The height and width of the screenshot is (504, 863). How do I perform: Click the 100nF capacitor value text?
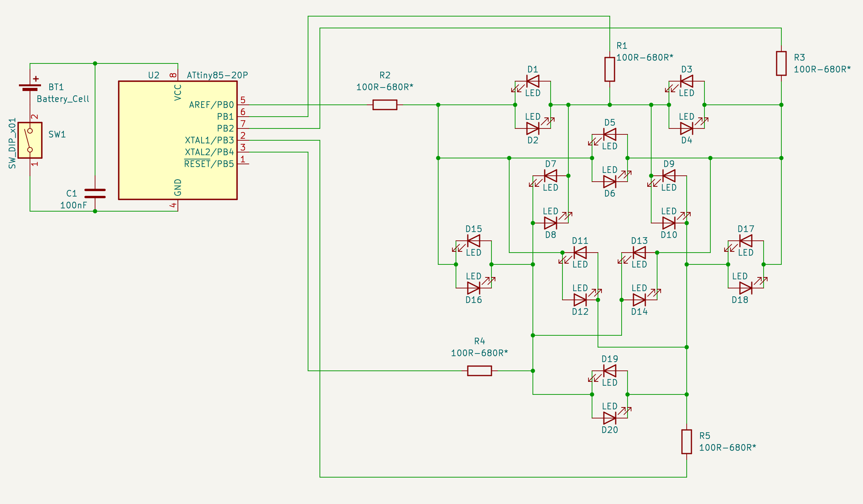coord(73,205)
